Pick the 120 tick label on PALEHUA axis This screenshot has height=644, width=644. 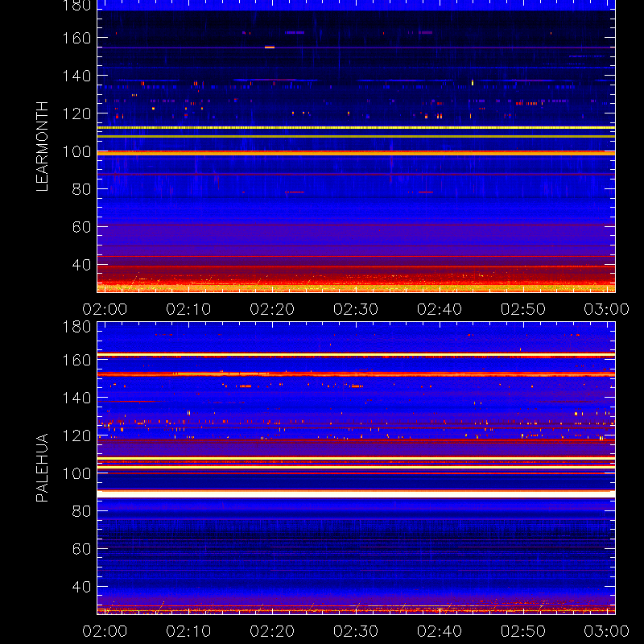76,436
